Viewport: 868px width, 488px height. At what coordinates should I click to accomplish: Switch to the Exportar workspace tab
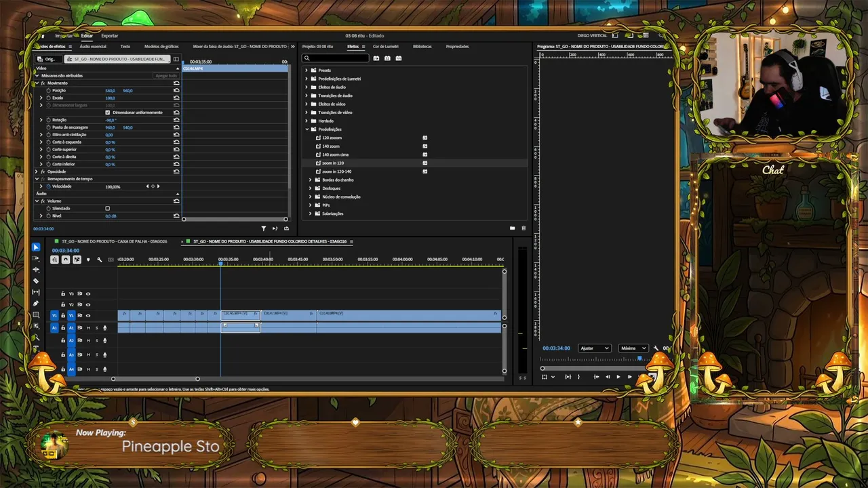click(109, 36)
